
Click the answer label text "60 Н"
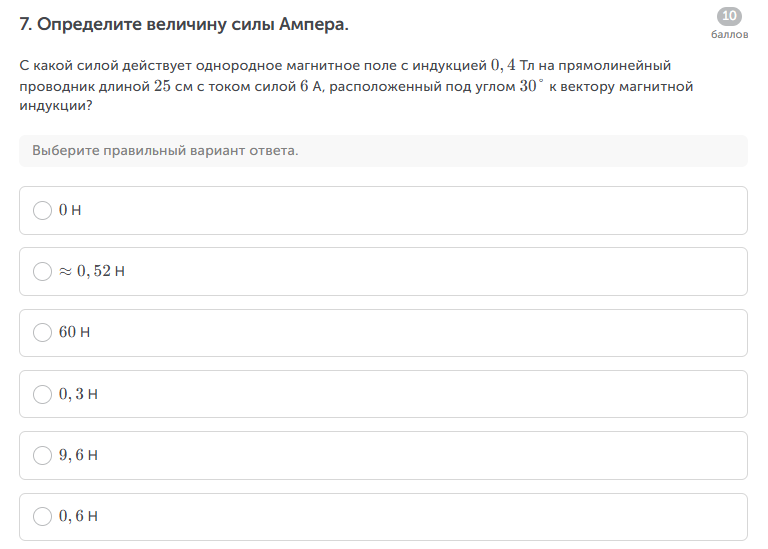pos(74,332)
